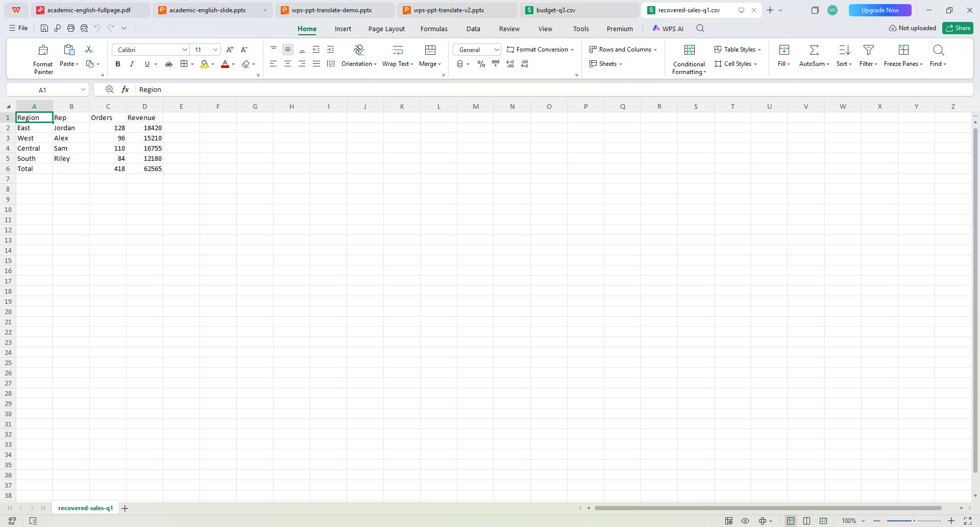Justify text alignment icon
This screenshot has height=527, width=980.
[x=316, y=64]
